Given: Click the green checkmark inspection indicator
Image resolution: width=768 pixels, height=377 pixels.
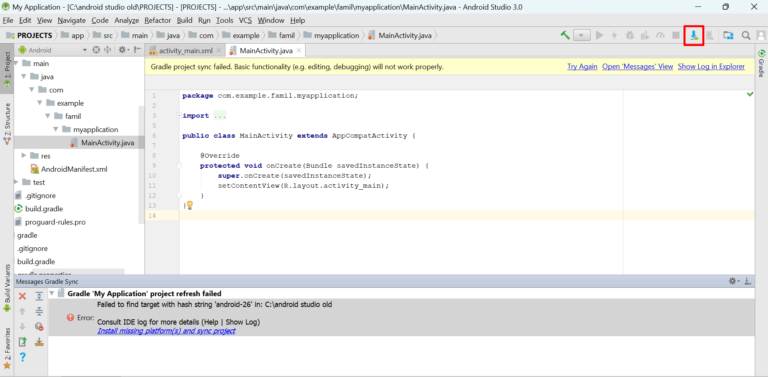Looking at the screenshot, I should [750, 94].
